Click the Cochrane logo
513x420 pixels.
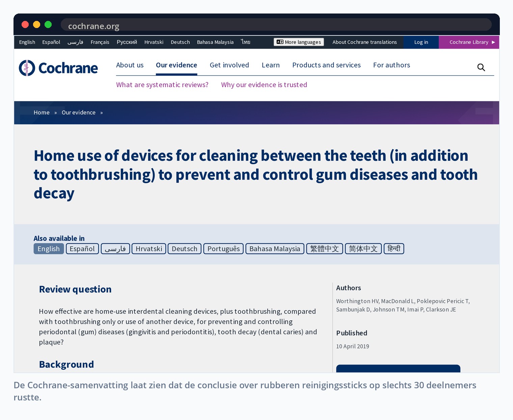(x=58, y=68)
